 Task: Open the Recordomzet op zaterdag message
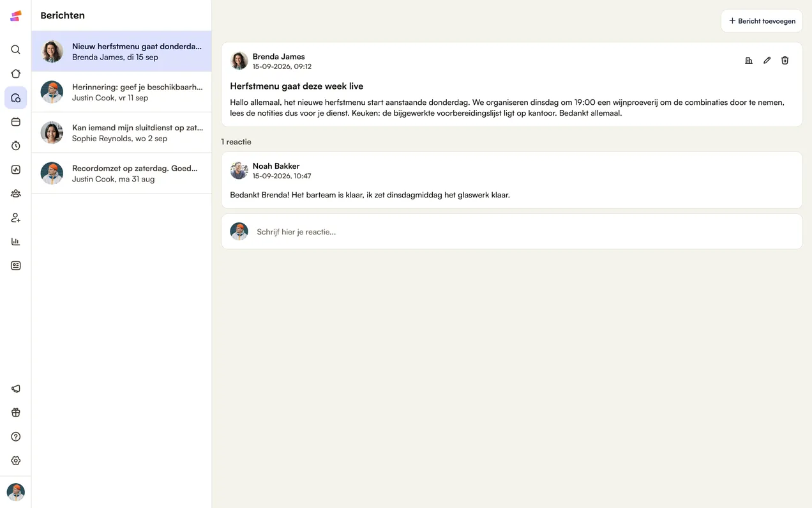click(x=121, y=173)
